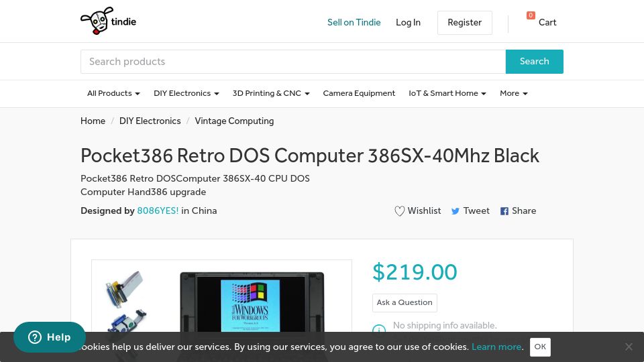Open Learn more cookie policy link
The width and height of the screenshot is (644, 362).
tap(496, 347)
